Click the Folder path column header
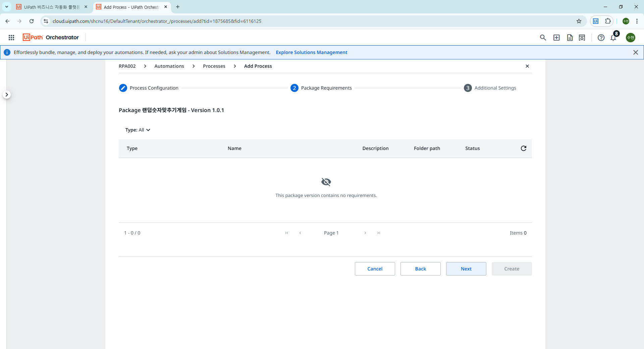 [427, 148]
